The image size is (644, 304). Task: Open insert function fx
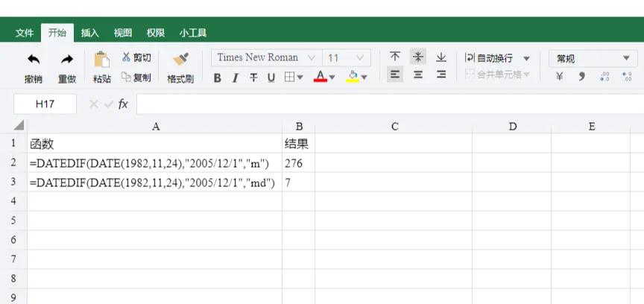pyautogui.click(x=123, y=104)
